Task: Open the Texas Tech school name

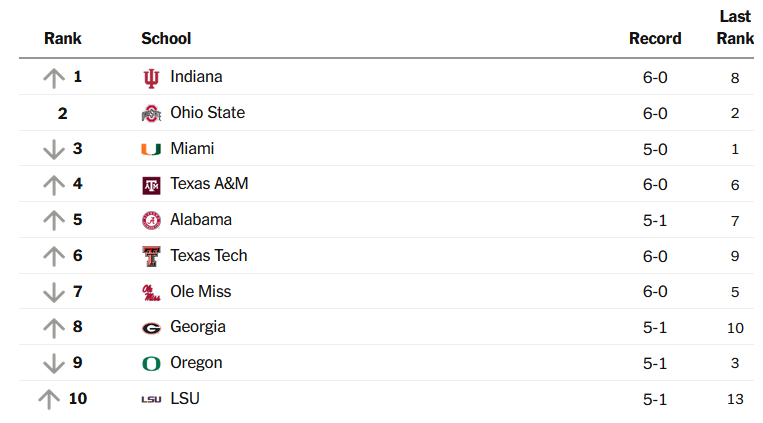Action: [209, 256]
